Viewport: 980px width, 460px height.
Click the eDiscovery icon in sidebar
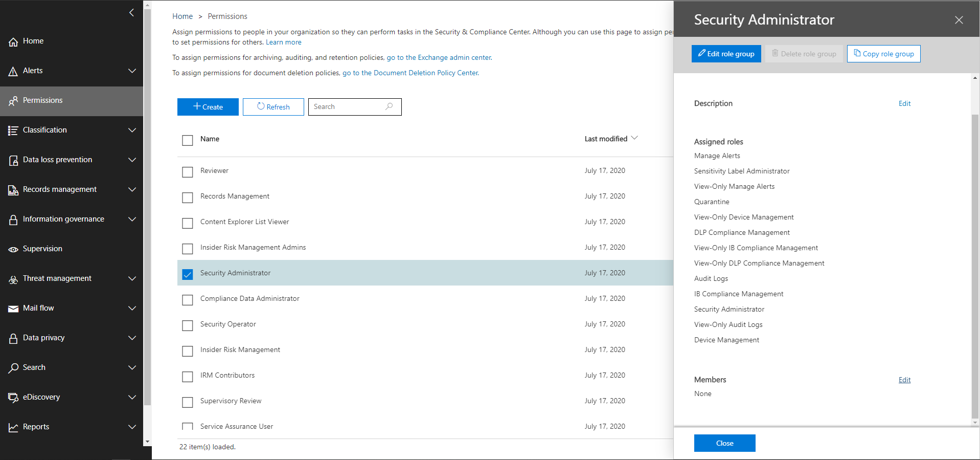[x=13, y=398]
